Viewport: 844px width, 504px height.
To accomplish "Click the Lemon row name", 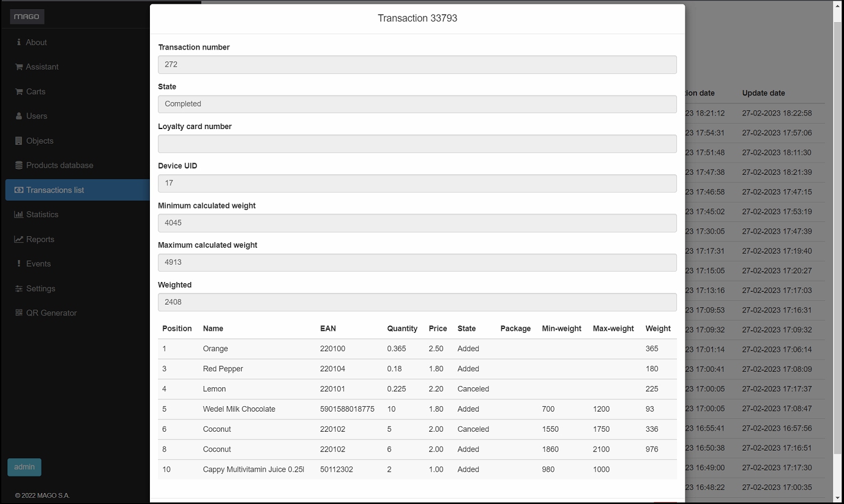I will 214,389.
